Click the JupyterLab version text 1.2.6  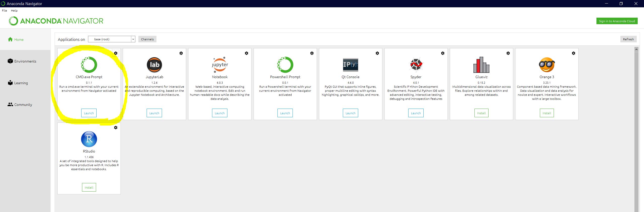pos(154,83)
